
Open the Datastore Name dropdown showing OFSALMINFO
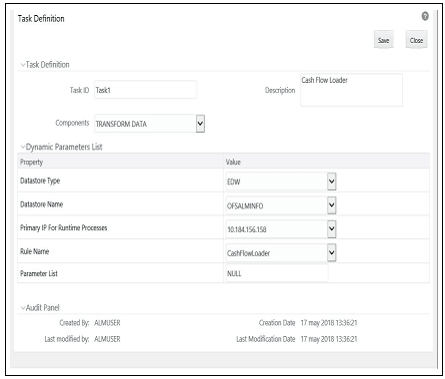[281, 205]
